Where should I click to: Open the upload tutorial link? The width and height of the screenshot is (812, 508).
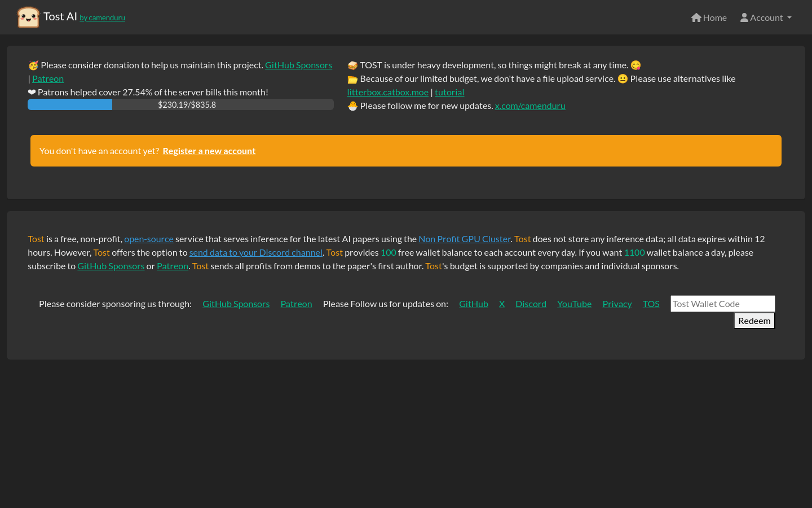[449, 92]
